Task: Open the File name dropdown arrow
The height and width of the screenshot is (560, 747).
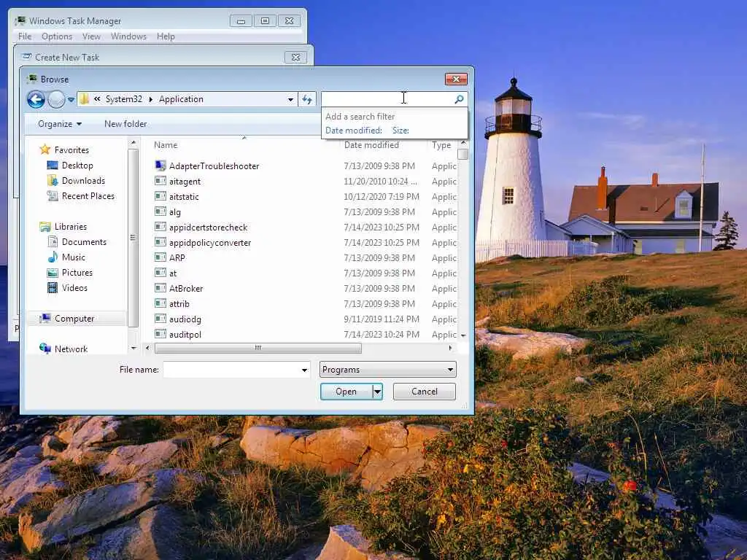Action: pyautogui.click(x=304, y=370)
